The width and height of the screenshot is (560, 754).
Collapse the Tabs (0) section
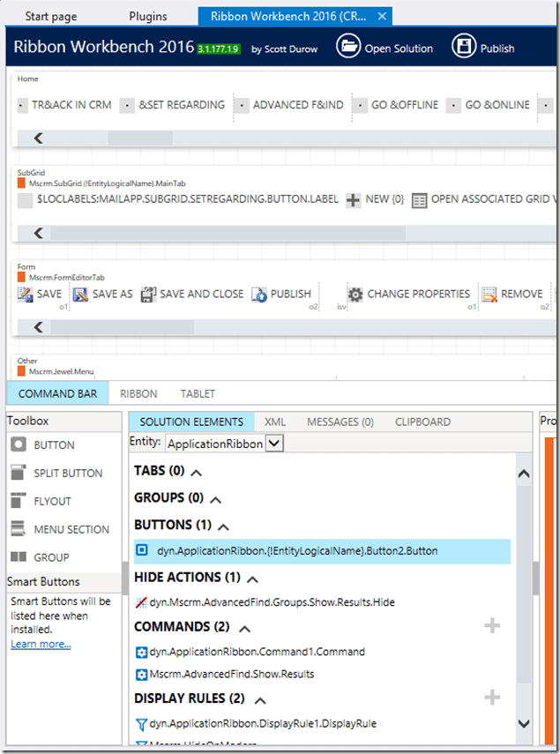tap(196, 473)
